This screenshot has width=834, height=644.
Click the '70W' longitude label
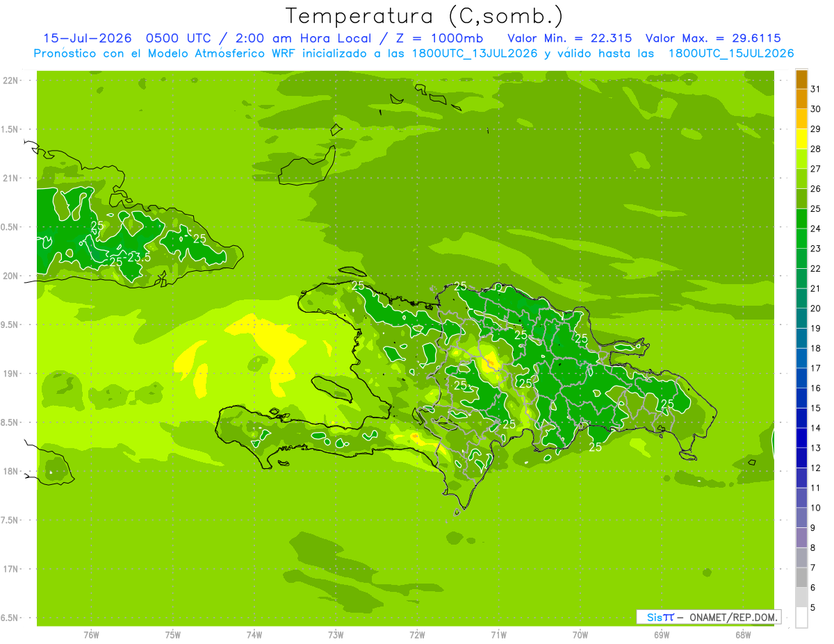[580, 635]
